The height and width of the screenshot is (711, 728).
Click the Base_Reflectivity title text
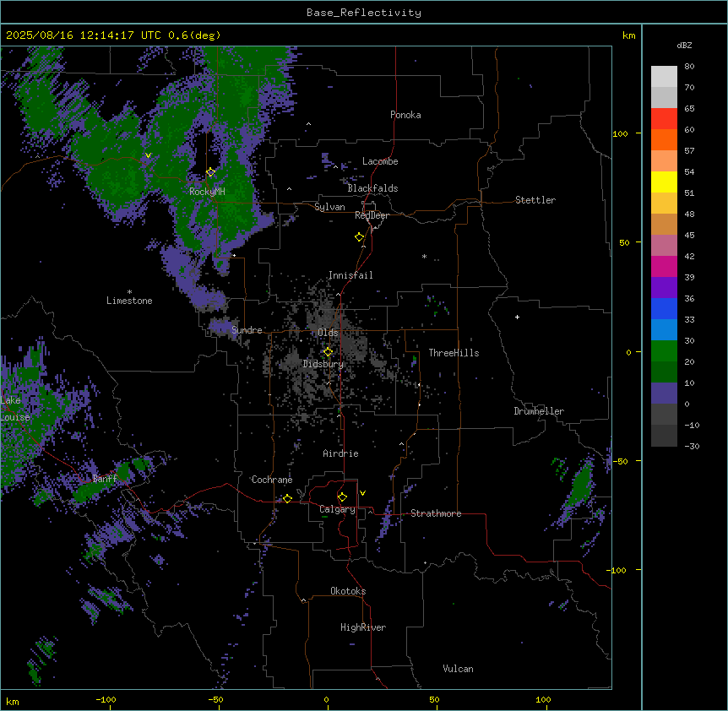364,13
